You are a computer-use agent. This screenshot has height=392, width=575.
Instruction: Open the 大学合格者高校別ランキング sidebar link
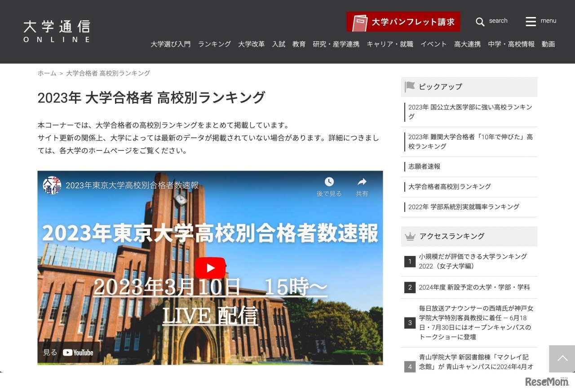coord(448,186)
